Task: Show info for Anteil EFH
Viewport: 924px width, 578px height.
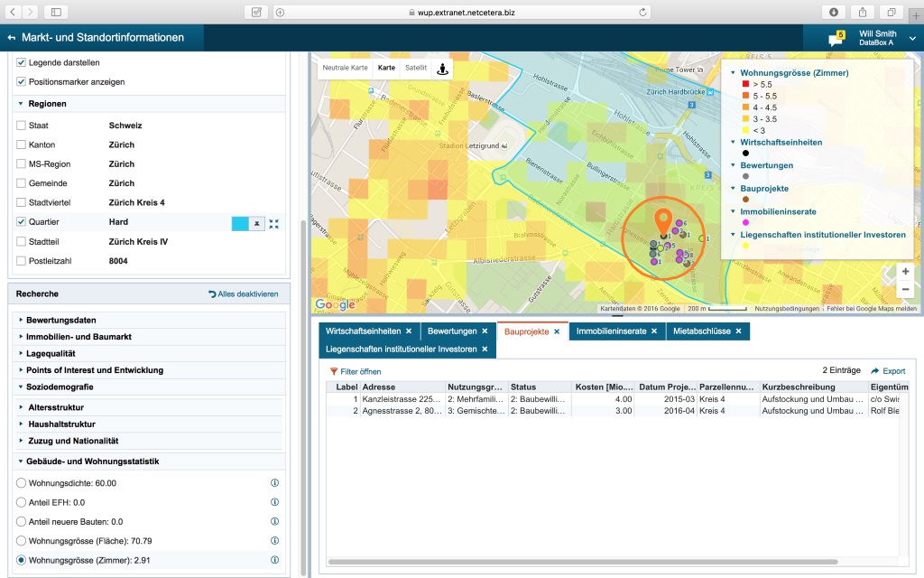Action: pos(274,502)
